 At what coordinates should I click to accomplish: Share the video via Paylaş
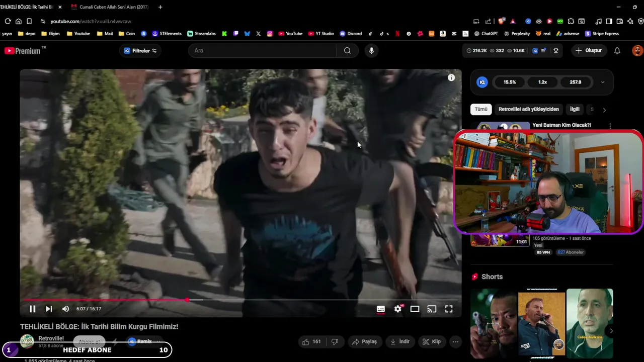[x=364, y=341]
